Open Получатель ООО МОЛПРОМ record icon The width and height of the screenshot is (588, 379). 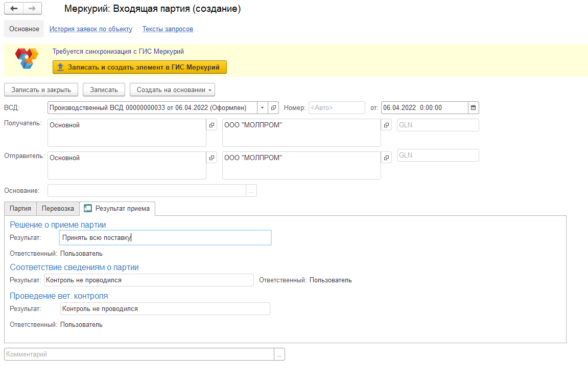(386, 125)
